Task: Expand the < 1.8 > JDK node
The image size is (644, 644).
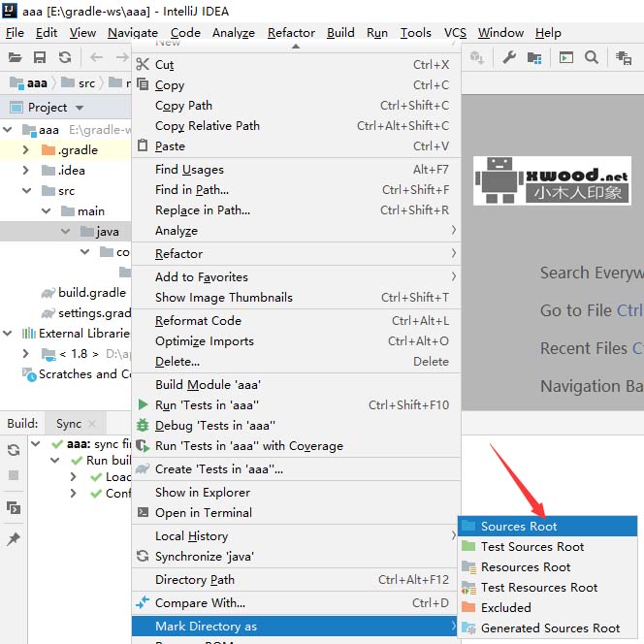Action: tap(26, 353)
